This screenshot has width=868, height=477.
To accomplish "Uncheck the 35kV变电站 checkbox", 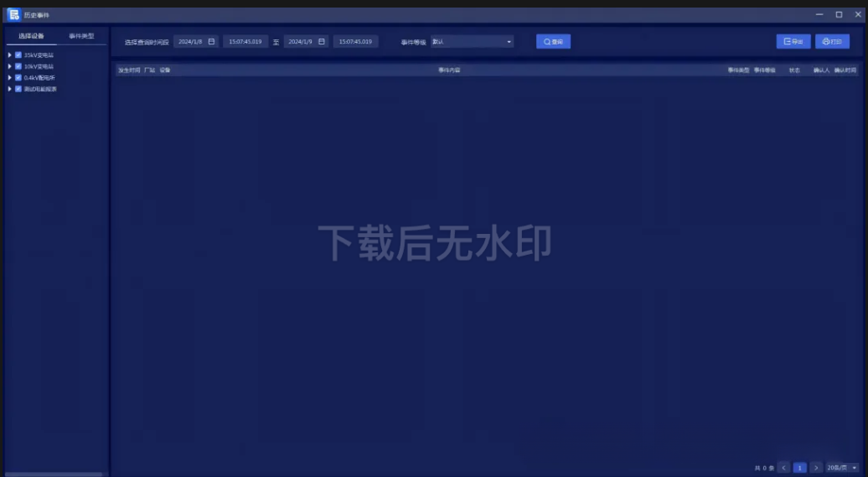I will (18, 55).
